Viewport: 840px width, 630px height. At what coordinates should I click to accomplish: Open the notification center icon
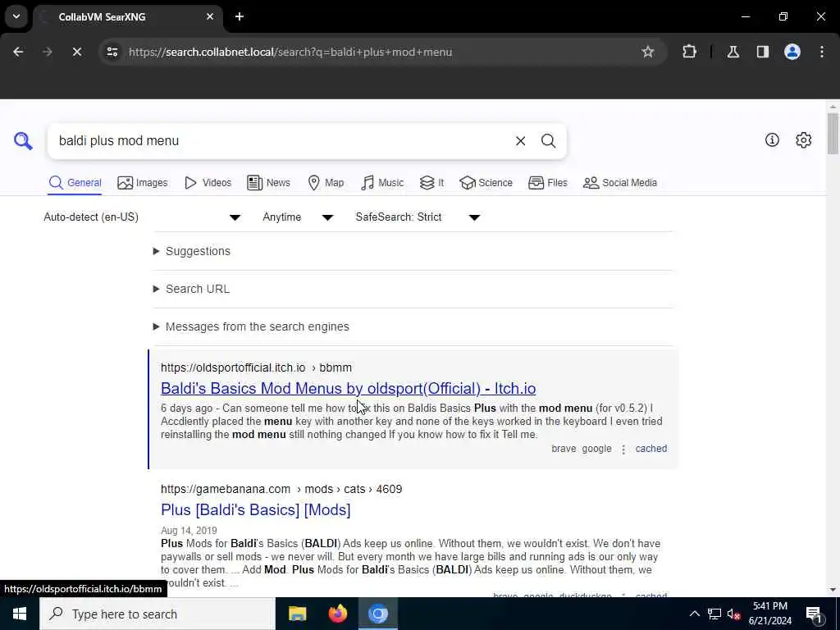814,614
